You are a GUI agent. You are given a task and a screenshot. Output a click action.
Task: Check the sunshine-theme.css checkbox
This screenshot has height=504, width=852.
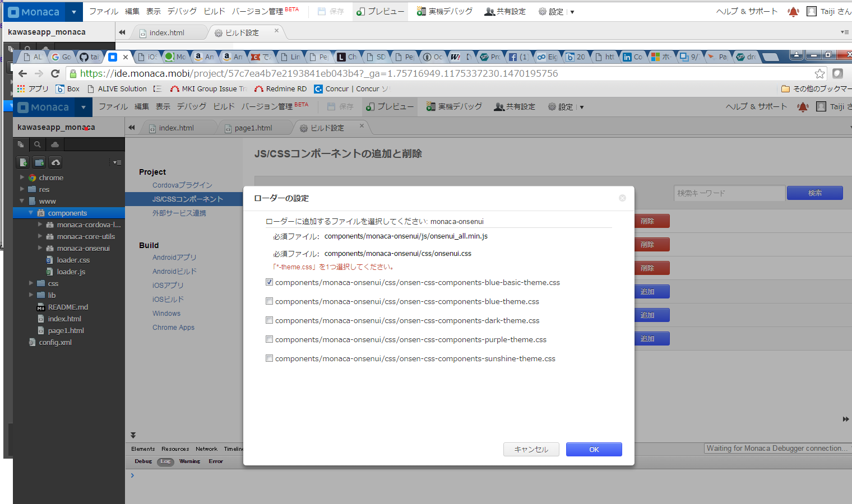[x=269, y=358]
